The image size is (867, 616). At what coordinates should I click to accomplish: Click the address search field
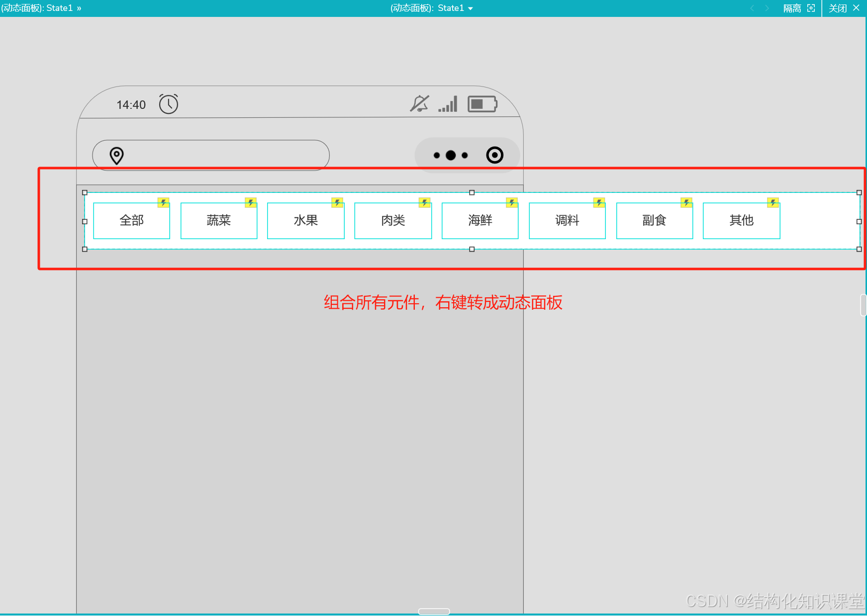211,155
